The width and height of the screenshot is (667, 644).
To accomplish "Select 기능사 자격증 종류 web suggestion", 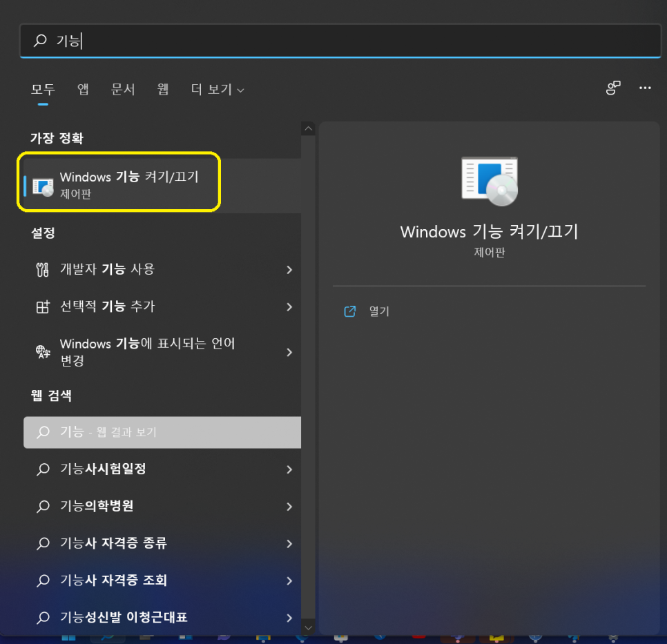I will [162, 543].
